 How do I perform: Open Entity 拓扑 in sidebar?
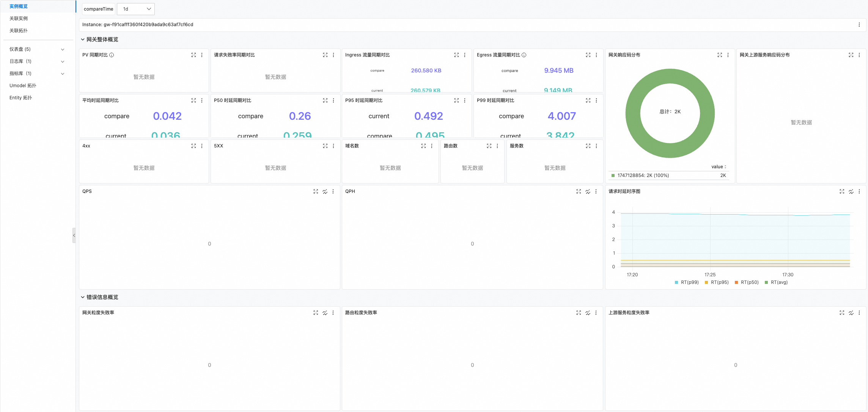(21, 98)
